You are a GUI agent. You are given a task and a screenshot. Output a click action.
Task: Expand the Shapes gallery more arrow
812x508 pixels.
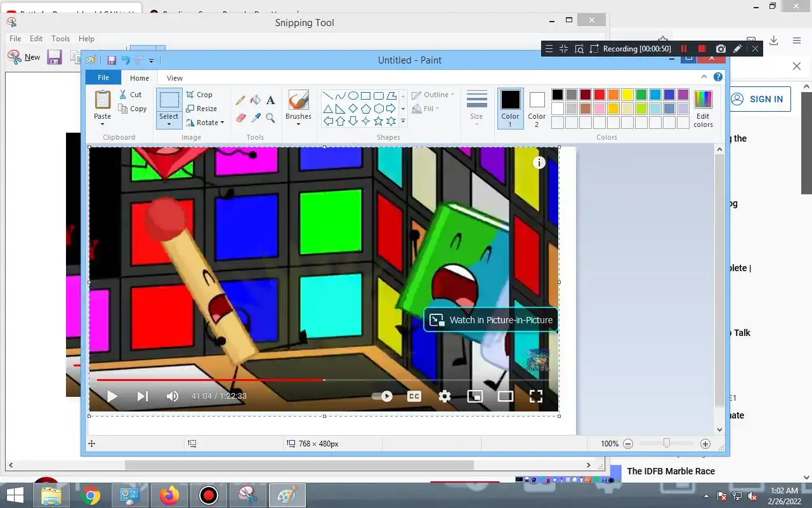tap(403, 121)
